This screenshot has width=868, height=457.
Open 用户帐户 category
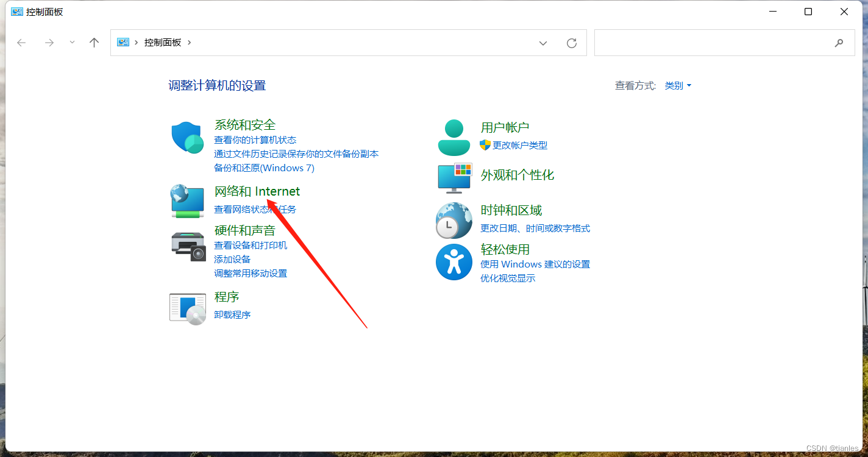(505, 127)
